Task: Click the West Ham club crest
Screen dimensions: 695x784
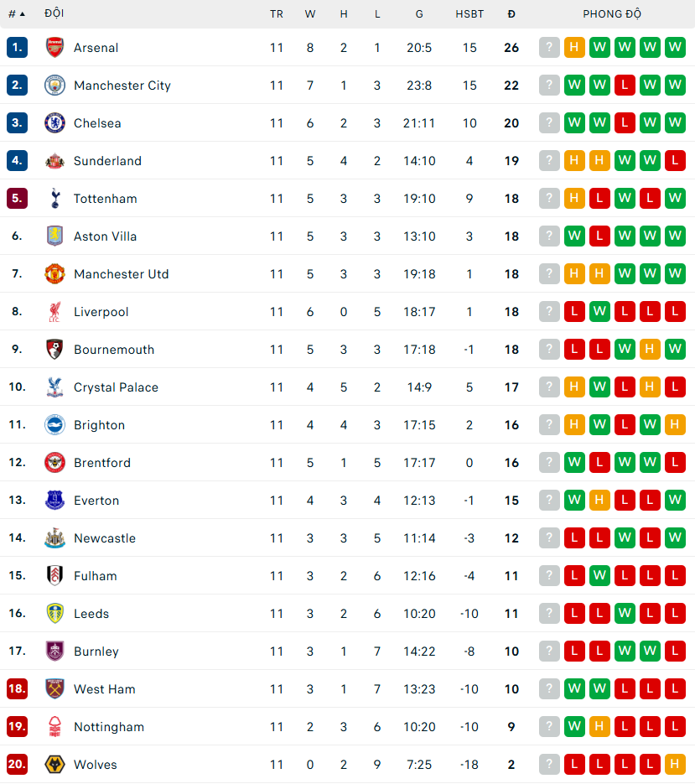Action: (x=54, y=689)
